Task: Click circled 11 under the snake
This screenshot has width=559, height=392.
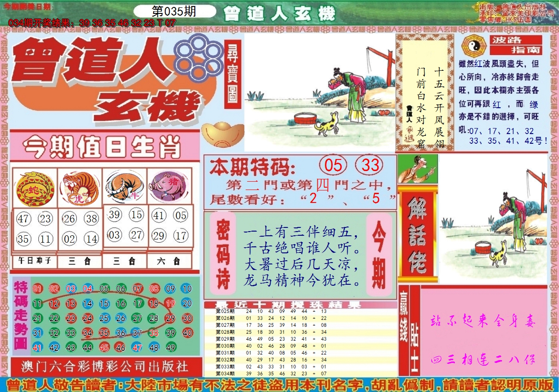Action: tap(45, 239)
